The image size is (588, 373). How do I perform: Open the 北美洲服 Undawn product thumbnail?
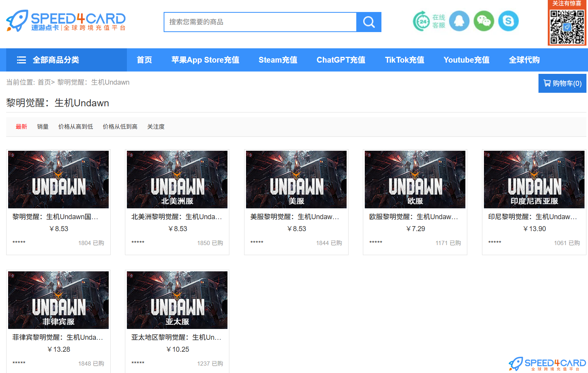177,179
